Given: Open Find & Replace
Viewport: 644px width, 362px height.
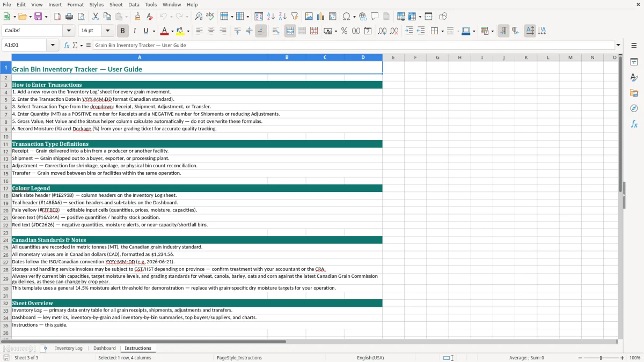Looking at the screenshot, I should pos(199,17).
